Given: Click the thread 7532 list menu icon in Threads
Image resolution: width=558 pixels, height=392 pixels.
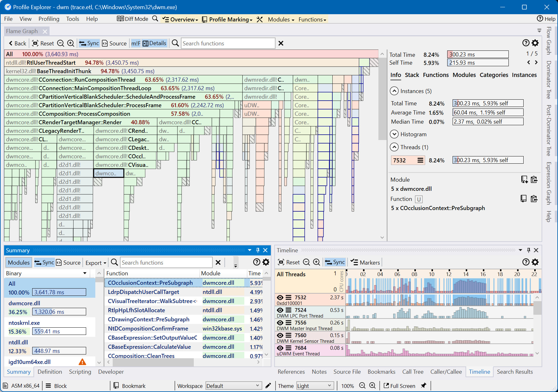Looking at the screenshot, I should 420,160.
